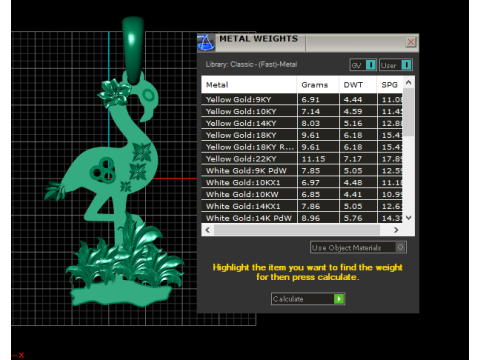
Task: Click the 4.59 DWT value
Action: click(353, 111)
